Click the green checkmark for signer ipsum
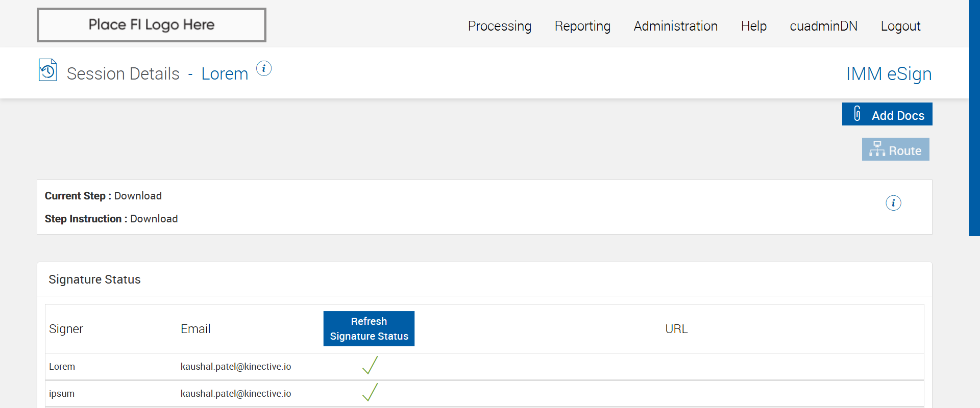Viewport: 980px width, 408px height. [370, 393]
